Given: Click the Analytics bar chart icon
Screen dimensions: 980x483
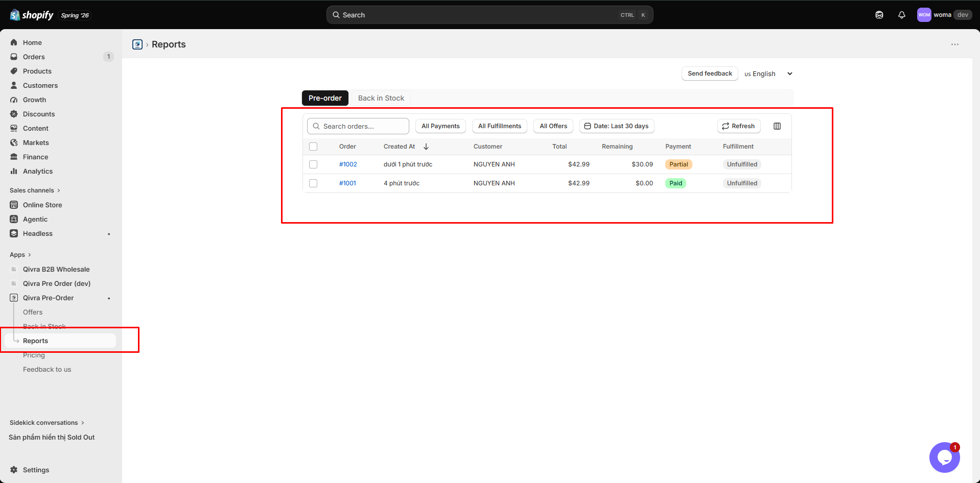Looking at the screenshot, I should (14, 171).
